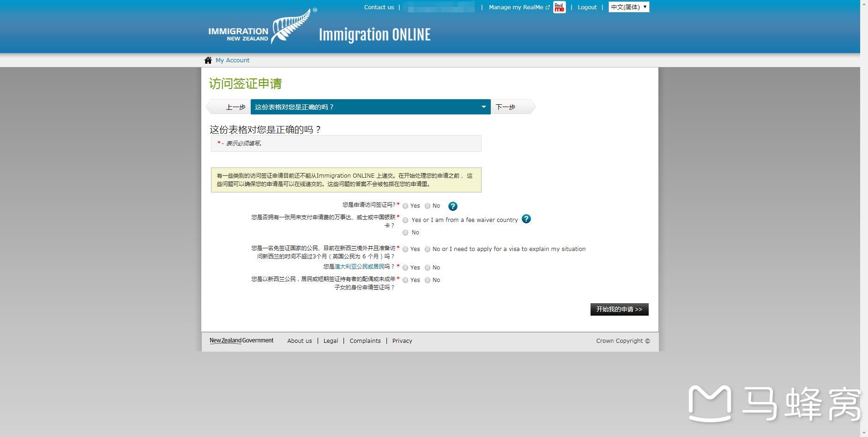
Task: Select 'Yes or I am from a fee waiver country'
Action: coord(405,220)
